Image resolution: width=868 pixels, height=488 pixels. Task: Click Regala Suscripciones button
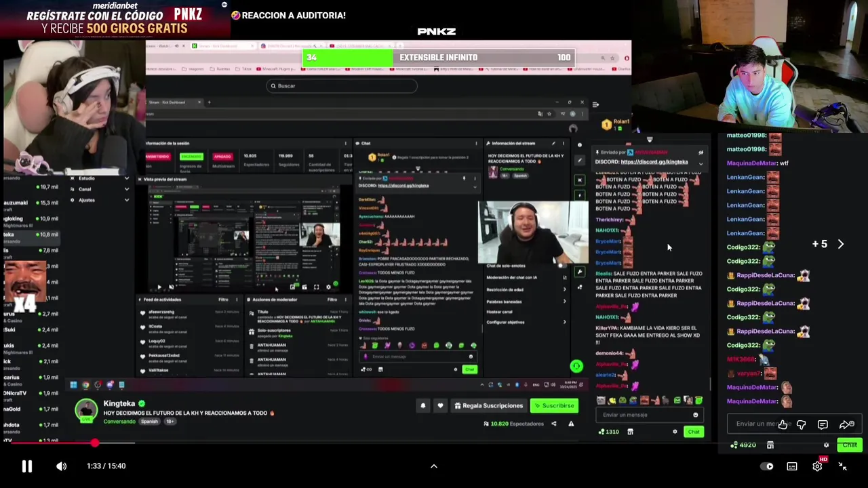488,405
